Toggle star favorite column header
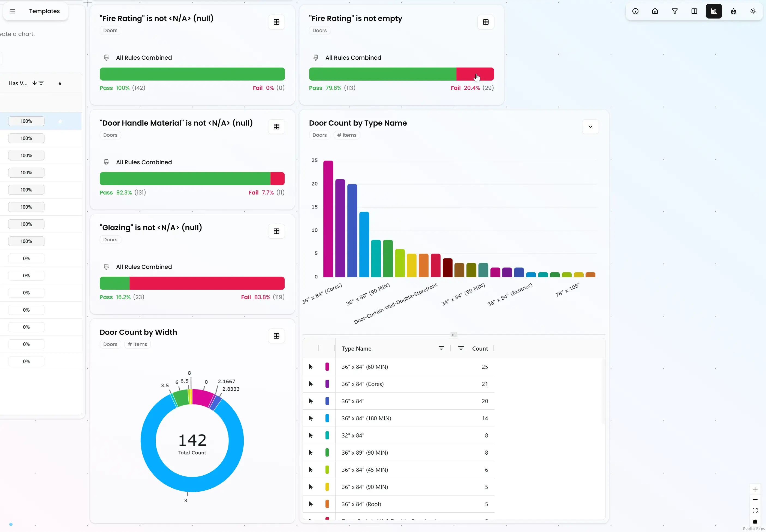 pyautogui.click(x=60, y=83)
